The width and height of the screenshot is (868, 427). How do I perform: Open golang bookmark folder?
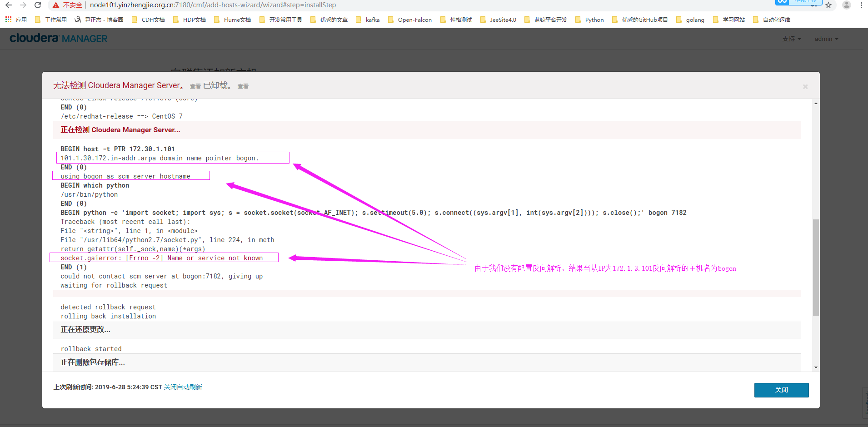click(690, 20)
